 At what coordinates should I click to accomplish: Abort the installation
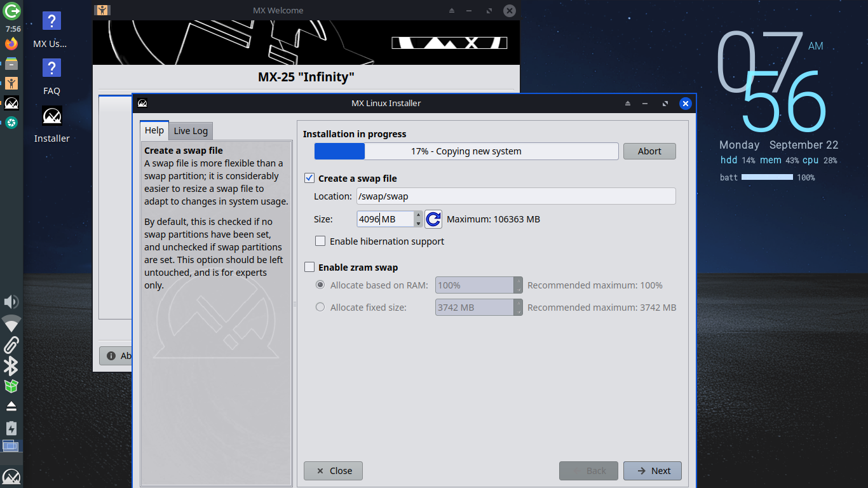[649, 151]
